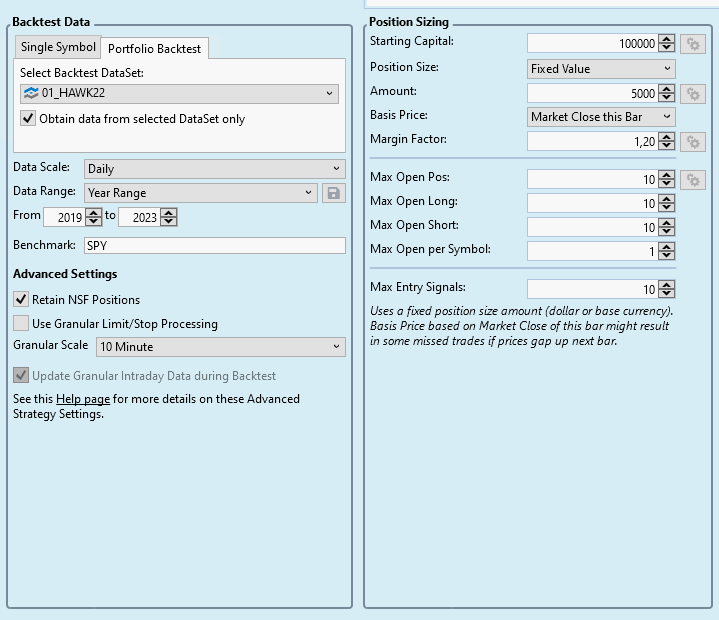
Task: Decrease Margin Factor with down arrow
Action: [x=667, y=146]
